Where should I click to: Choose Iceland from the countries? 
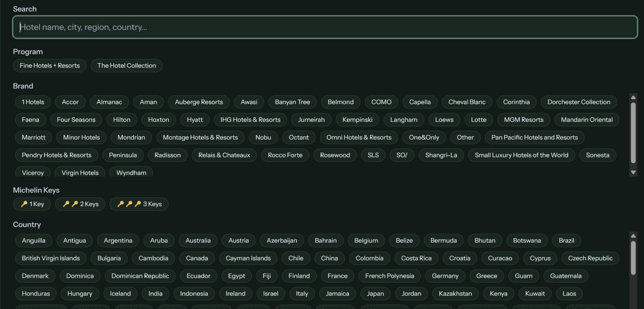pos(120,293)
